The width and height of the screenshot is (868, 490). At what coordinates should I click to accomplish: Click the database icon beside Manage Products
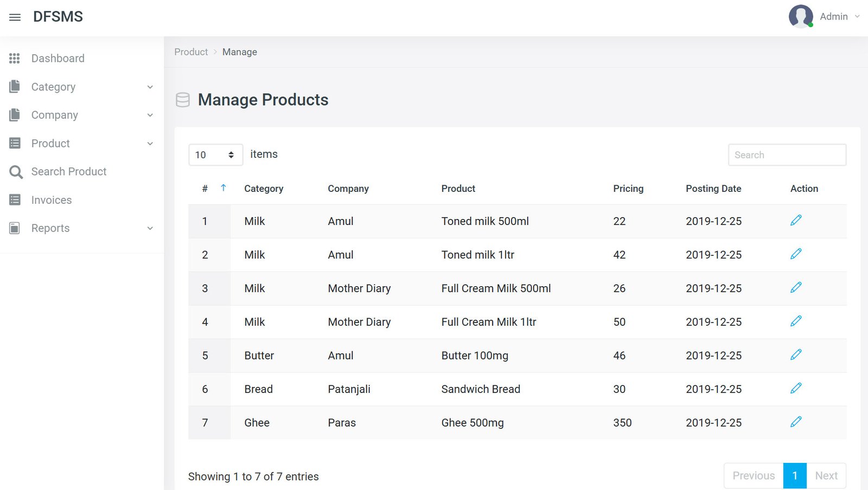(x=183, y=100)
